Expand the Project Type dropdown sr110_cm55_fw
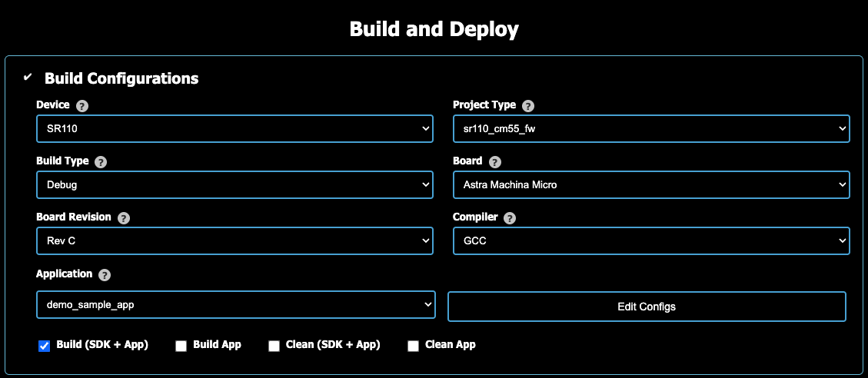The image size is (868, 378). coord(651,129)
